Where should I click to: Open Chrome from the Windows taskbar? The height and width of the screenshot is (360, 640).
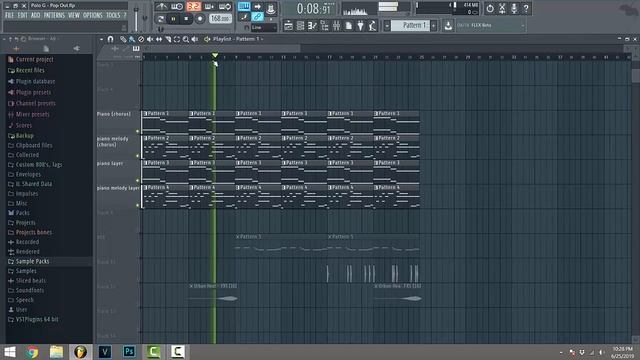tap(32, 352)
